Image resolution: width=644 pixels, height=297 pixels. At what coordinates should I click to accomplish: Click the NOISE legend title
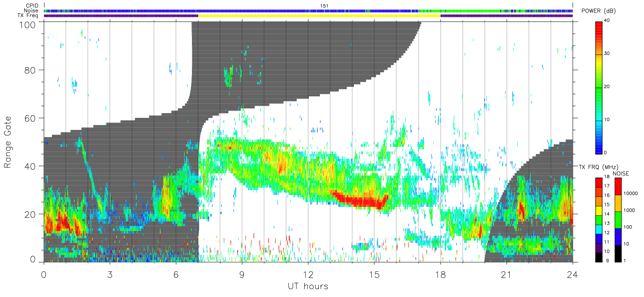tap(621, 173)
